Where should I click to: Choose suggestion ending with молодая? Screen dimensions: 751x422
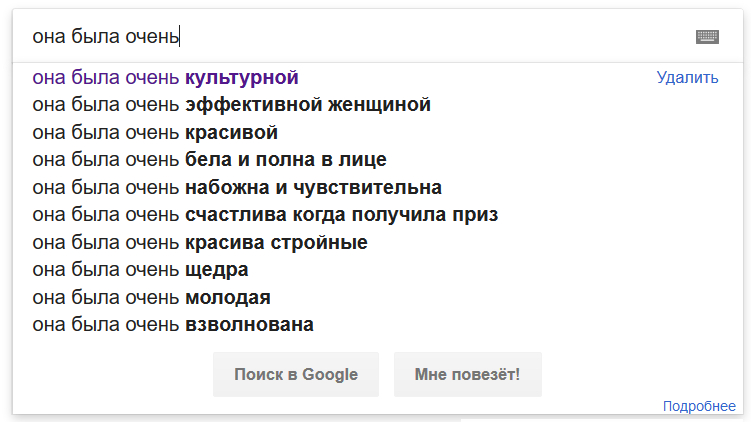point(151,298)
